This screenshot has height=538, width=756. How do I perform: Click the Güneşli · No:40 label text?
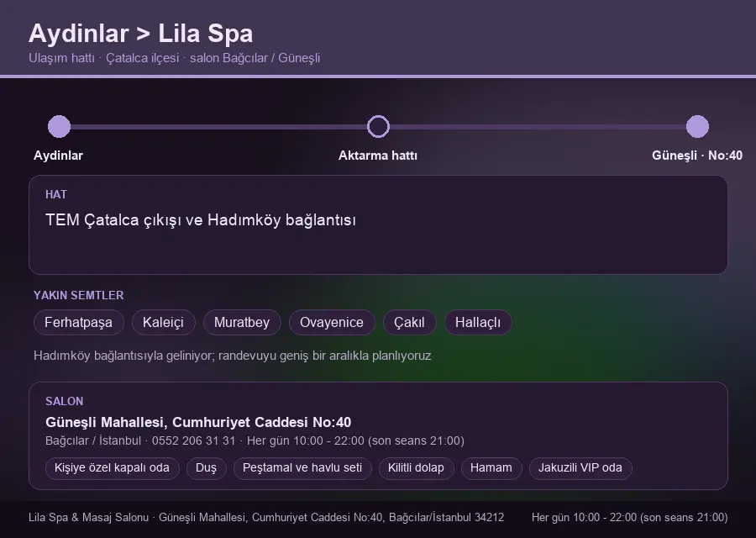pos(697,156)
